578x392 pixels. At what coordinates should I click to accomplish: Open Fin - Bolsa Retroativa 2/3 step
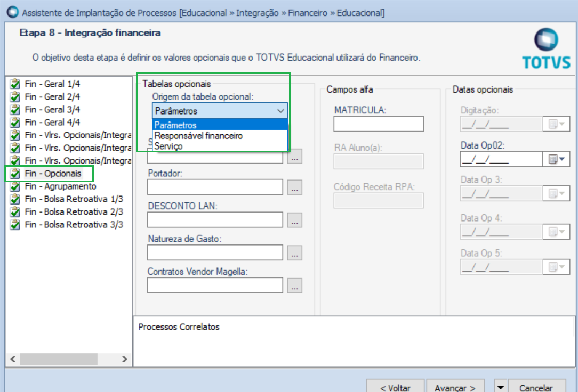[74, 212]
